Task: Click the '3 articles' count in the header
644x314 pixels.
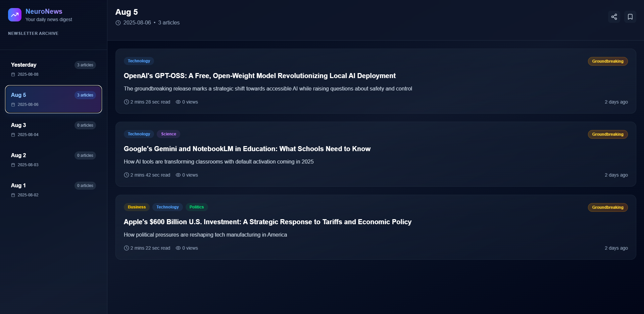Action: click(x=169, y=23)
